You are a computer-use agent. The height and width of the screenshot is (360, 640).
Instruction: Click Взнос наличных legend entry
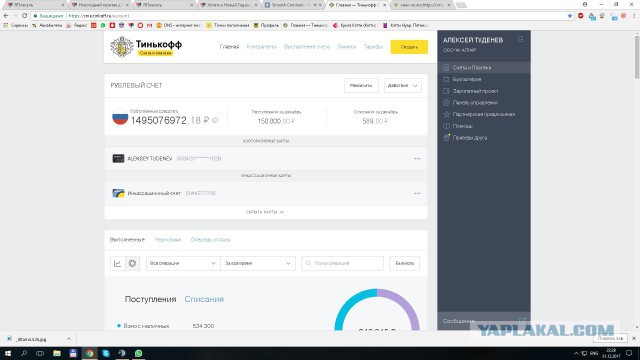point(146,326)
